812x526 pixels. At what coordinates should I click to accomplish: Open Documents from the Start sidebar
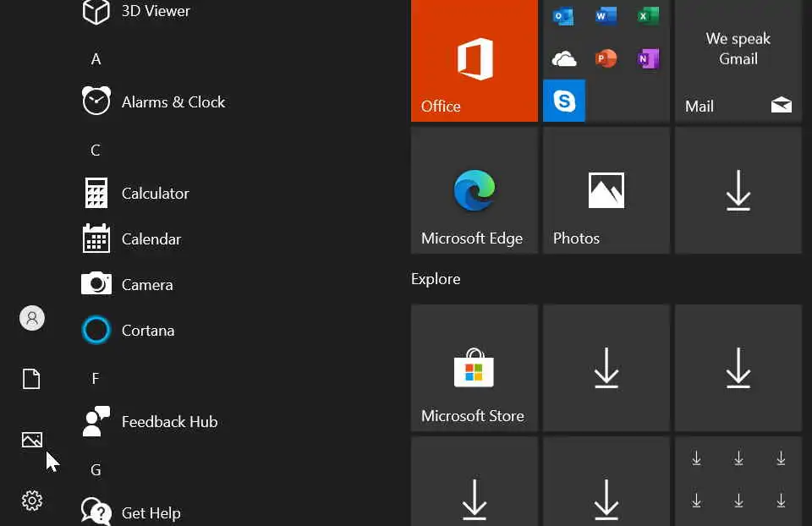click(31, 379)
